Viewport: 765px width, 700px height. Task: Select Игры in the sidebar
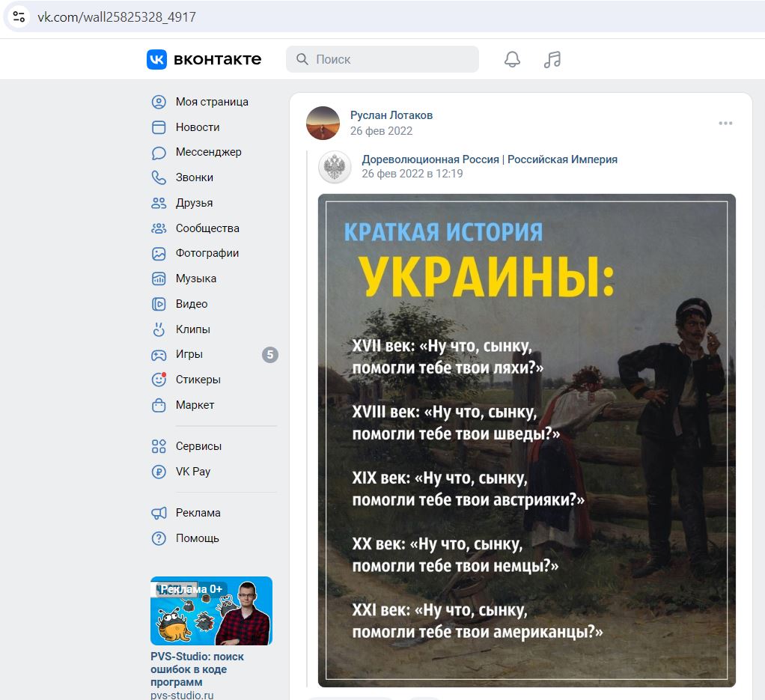189,354
